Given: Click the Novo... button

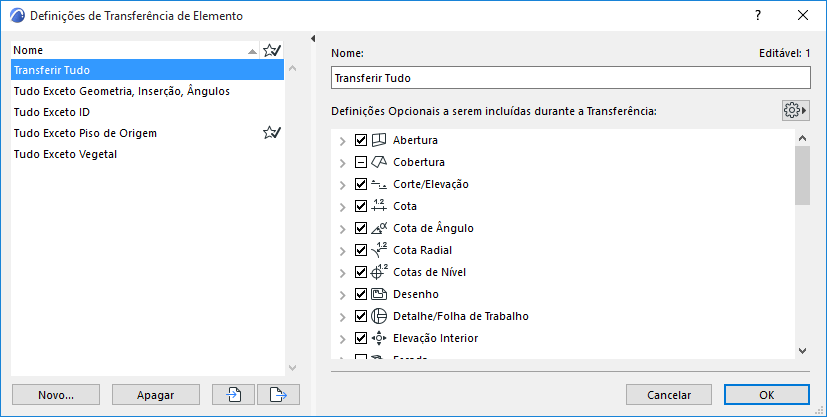Looking at the screenshot, I should tap(56, 394).
